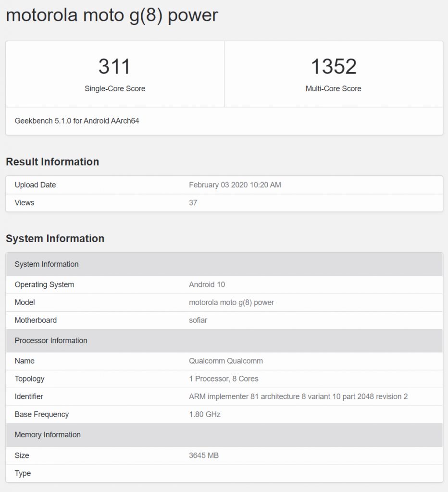Select the single-core score 311

114,66
